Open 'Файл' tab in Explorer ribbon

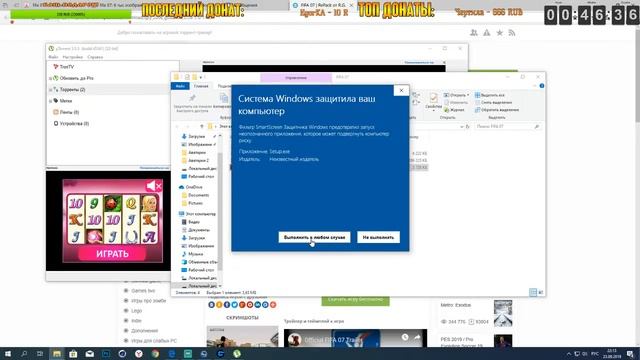(180, 86)
